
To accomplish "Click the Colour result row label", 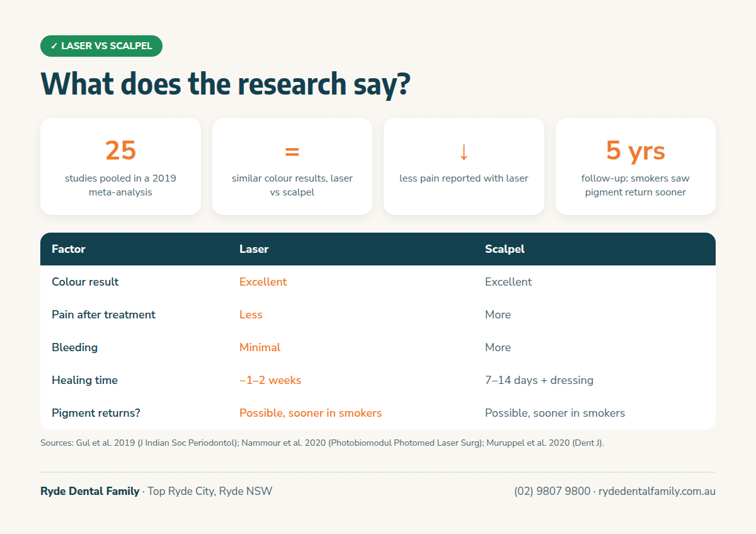I will pos(85,282).
